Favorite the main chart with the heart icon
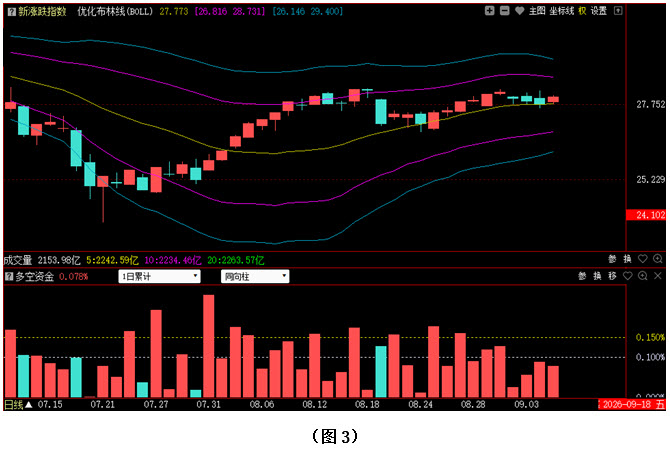Screen dimensions: 670x458 [519, 11]
